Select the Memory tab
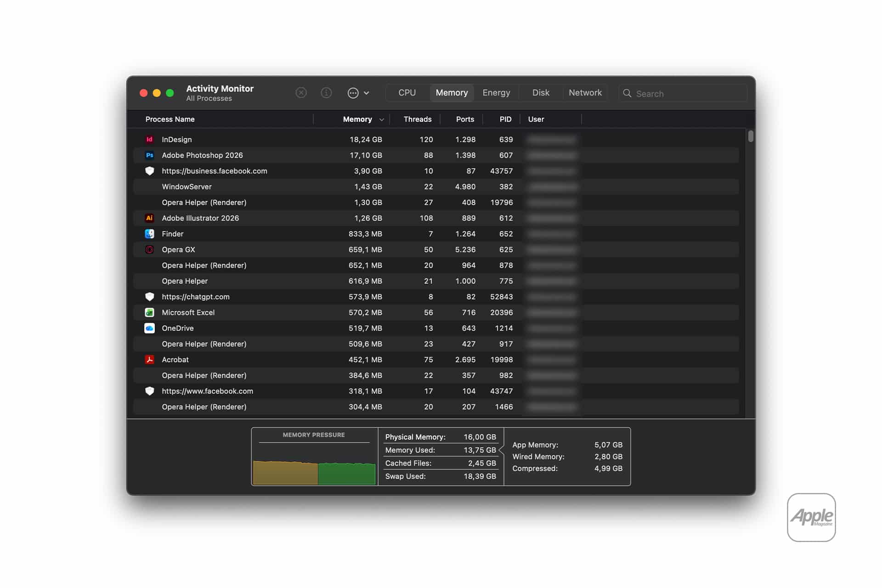 (x=452, y=93)
